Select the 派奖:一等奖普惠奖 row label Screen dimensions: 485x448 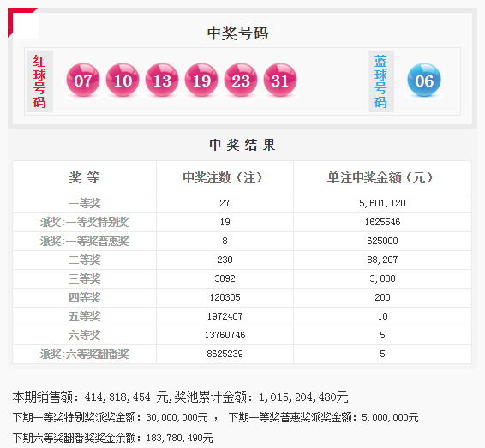coord(84,241)
